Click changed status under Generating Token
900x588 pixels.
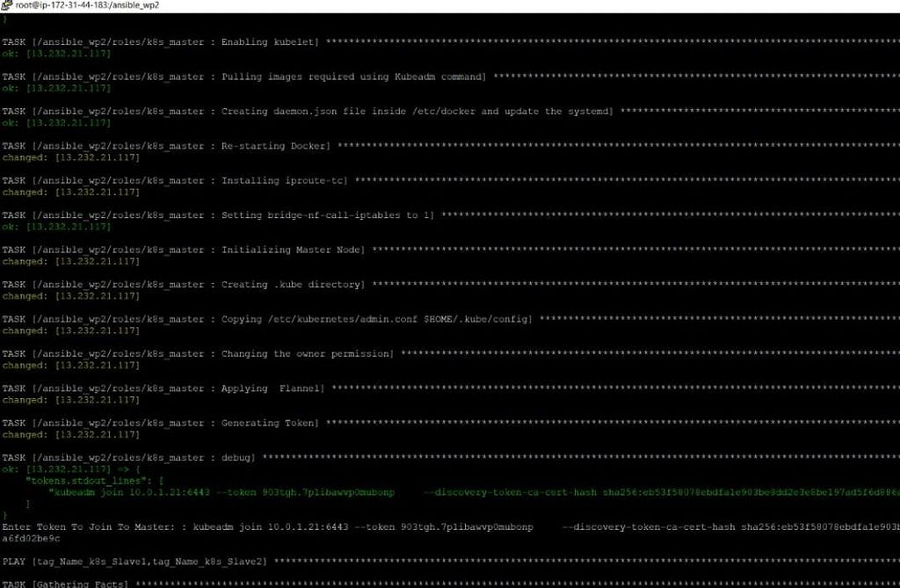[x=70, y=434]
